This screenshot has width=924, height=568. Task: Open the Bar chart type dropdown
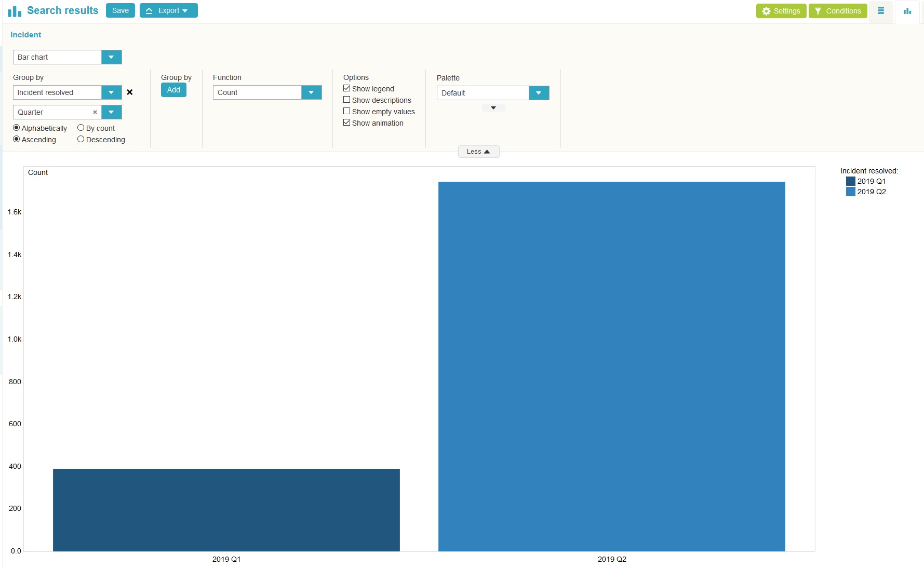(111, 57)
